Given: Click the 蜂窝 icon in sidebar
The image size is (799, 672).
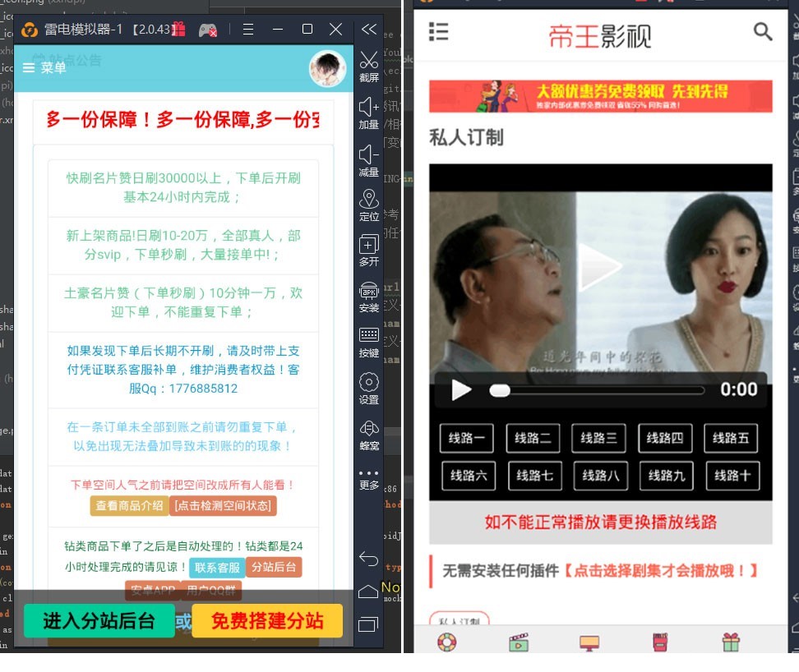Looking at the screenshot, I should click(x=369, y=435).
